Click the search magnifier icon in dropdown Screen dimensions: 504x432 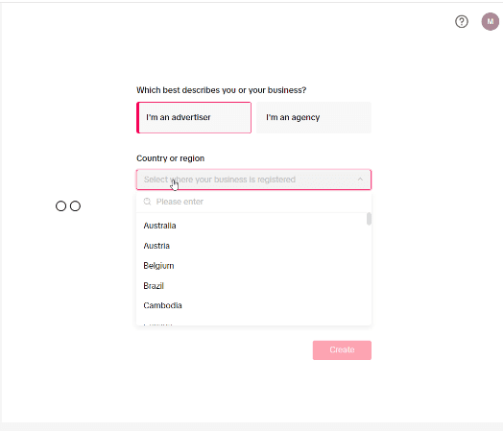(147, 202)
